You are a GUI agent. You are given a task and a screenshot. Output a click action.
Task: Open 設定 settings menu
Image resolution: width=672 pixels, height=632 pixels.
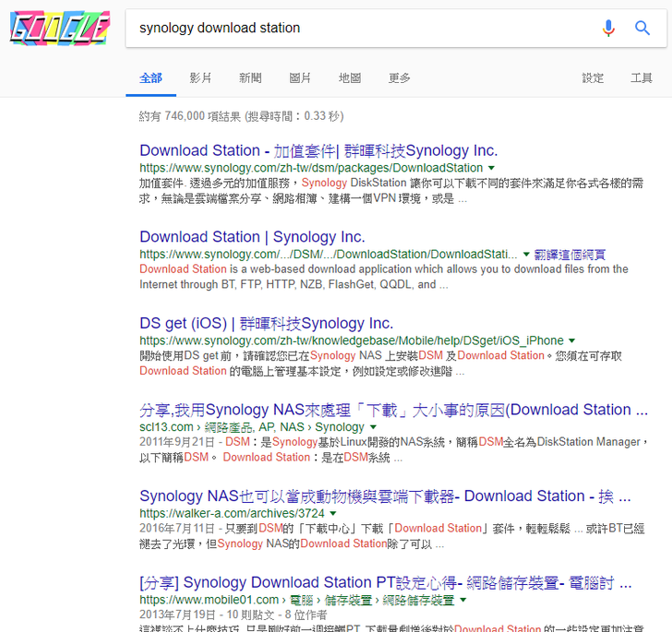(593, 78)
